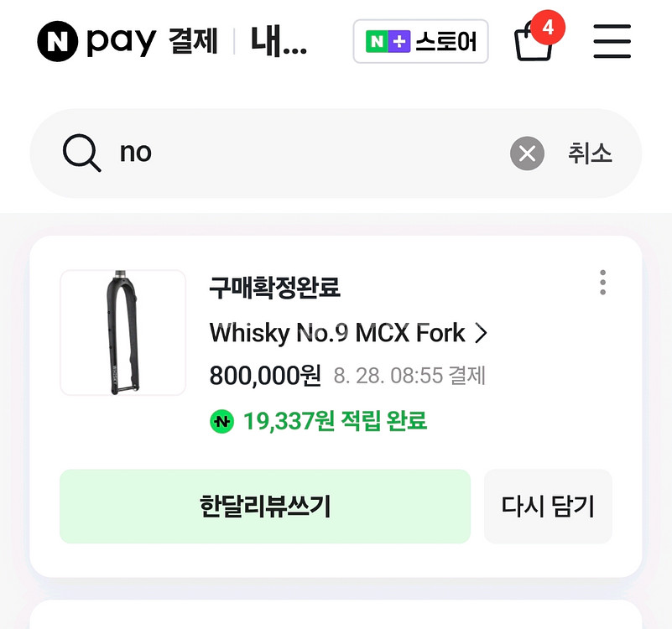Click the red cart badge showing 4
Screen dimensions: 672x629
click(x=548, y=27)
